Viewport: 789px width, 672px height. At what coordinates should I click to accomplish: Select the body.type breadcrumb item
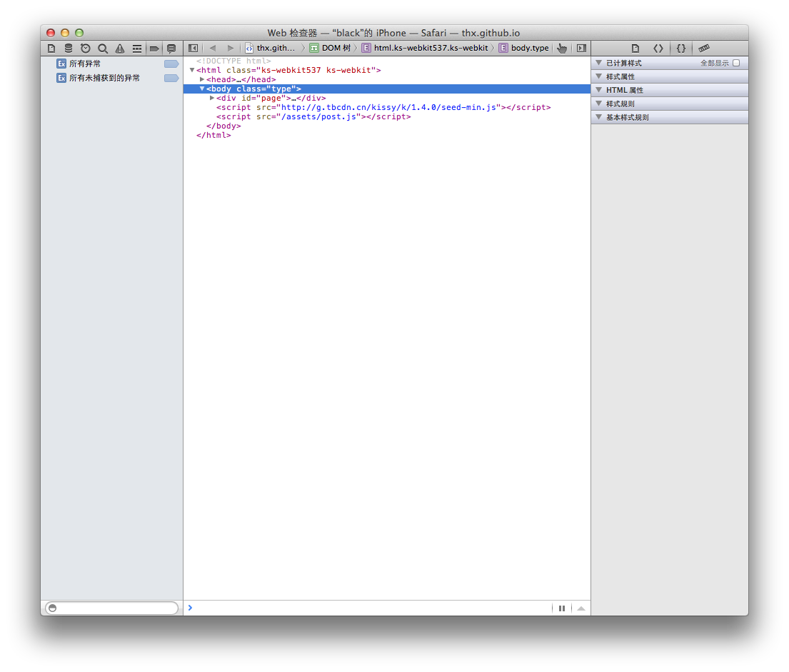point(524,48)
